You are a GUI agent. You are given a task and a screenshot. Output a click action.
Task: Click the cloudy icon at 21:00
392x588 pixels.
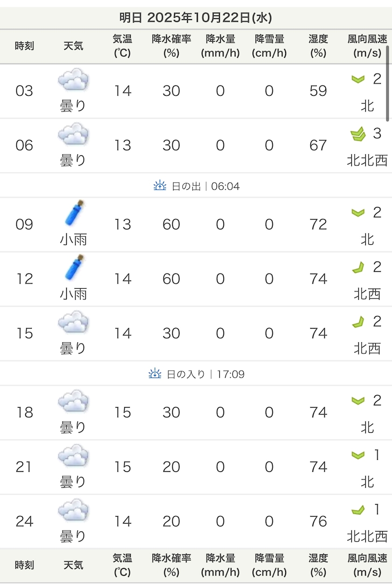pyautogui.click(x=73, y=456)
